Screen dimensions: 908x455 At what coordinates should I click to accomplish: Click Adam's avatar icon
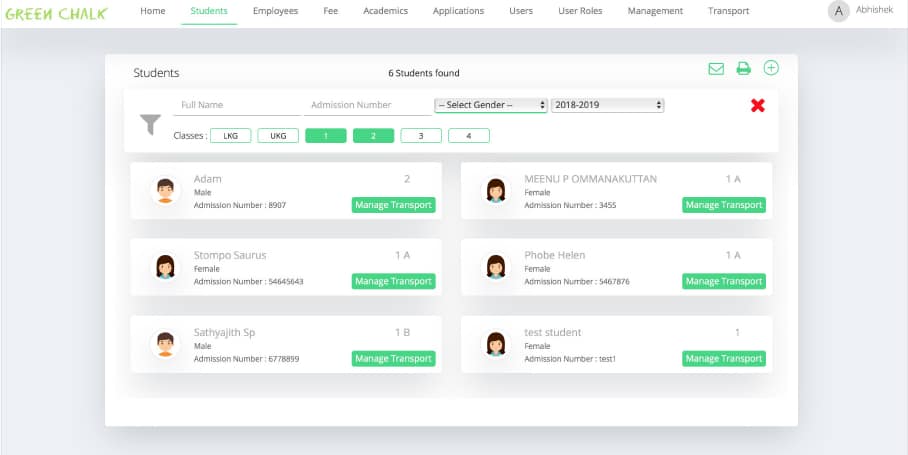(x=165, y=190)
